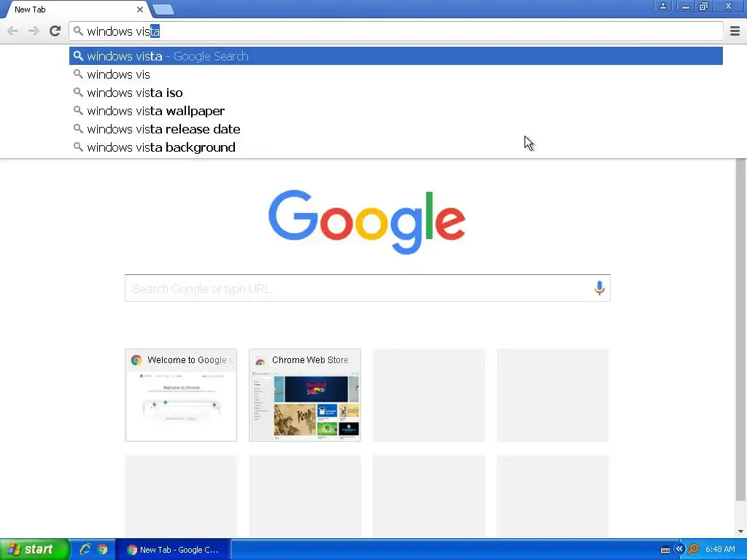Click the 'Search Google or type URL' box
747x560 pixels.
point(368,288)
